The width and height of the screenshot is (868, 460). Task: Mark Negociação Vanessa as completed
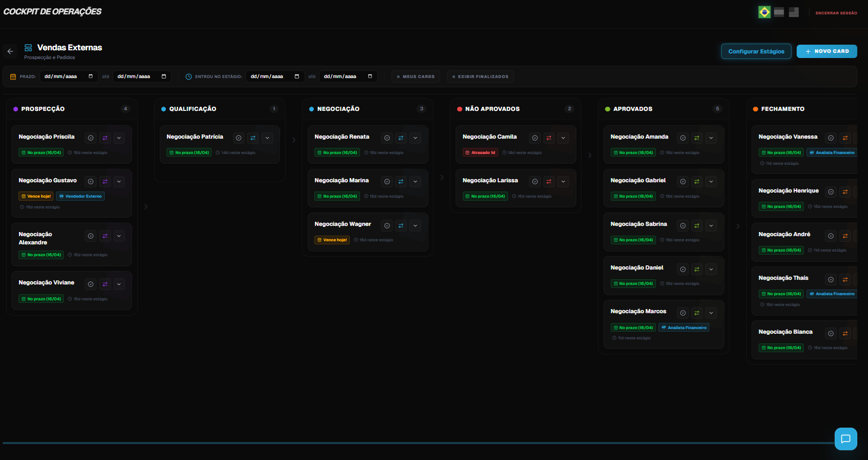point(831,138)
